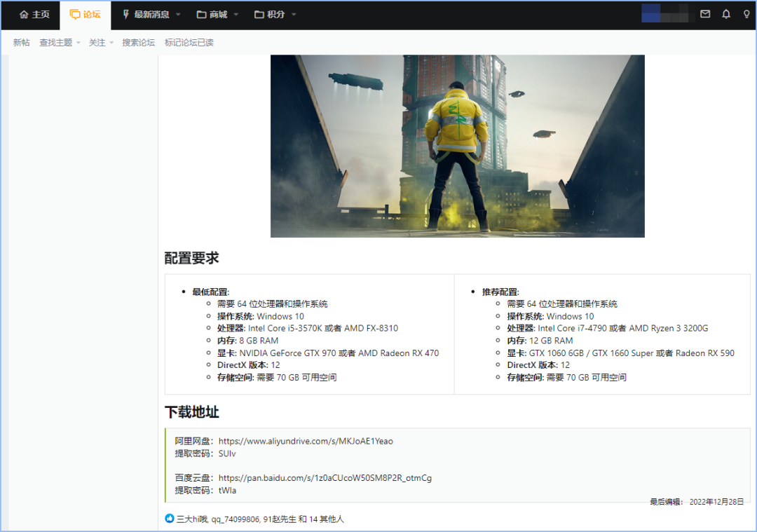Expand the 积分 dropdown arrow
This screenshot has width=757, height=532.
click(x=294, y=15)
